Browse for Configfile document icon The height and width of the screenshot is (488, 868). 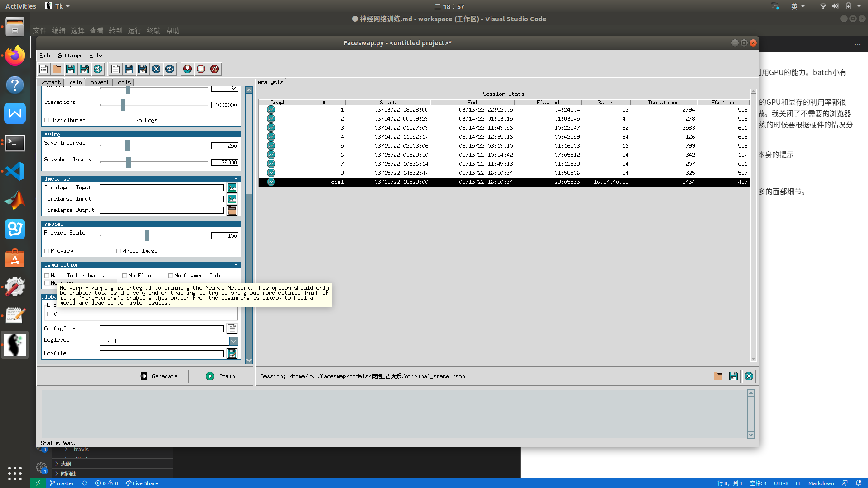[x=232, y=329]
